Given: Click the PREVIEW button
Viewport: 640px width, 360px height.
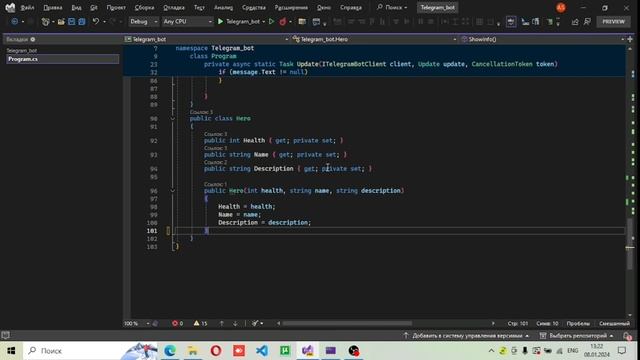Looking at the screenshot, I should coord(613,22).
